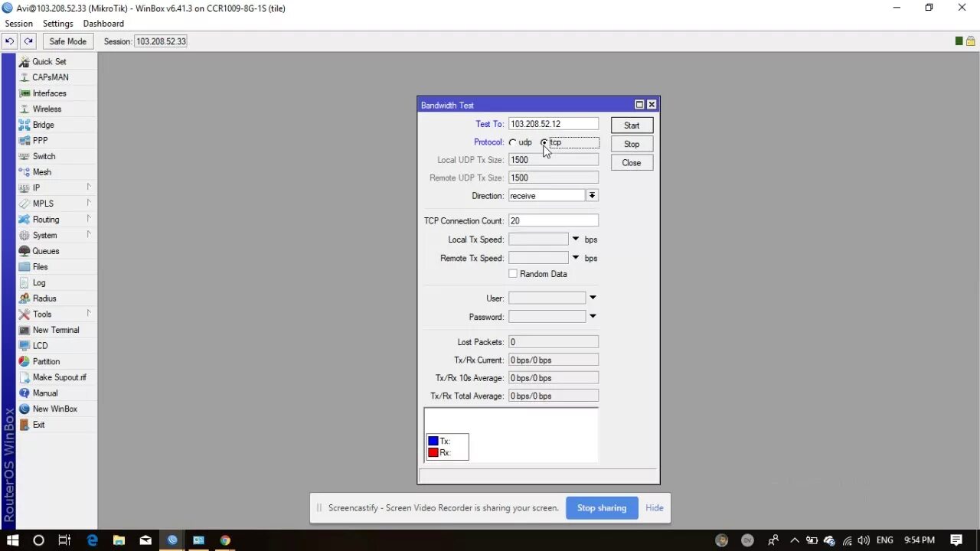Open the Switch menu
The height and width of the screenshot is (551, 980).
pyautogui.click(x=44, y=156)
